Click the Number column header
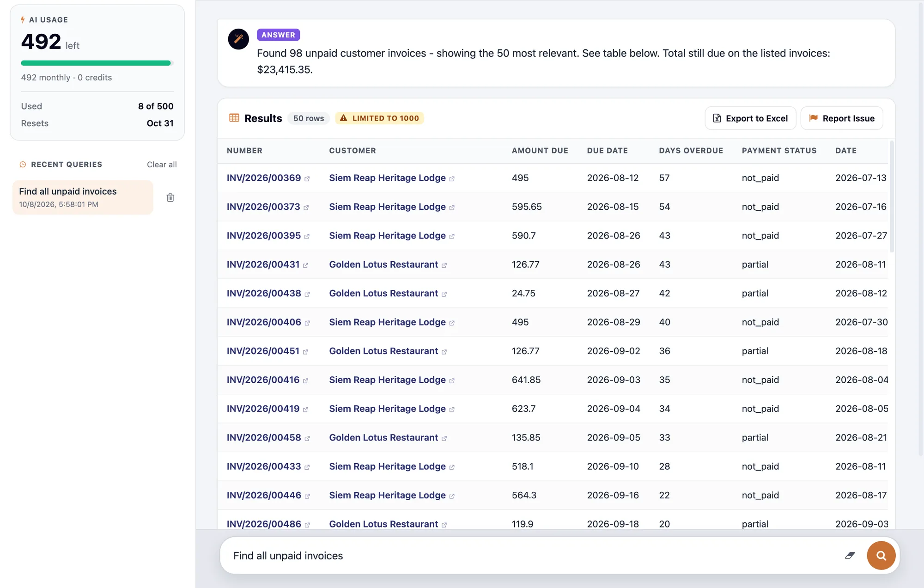924x588 pixels. click(244, 151)
